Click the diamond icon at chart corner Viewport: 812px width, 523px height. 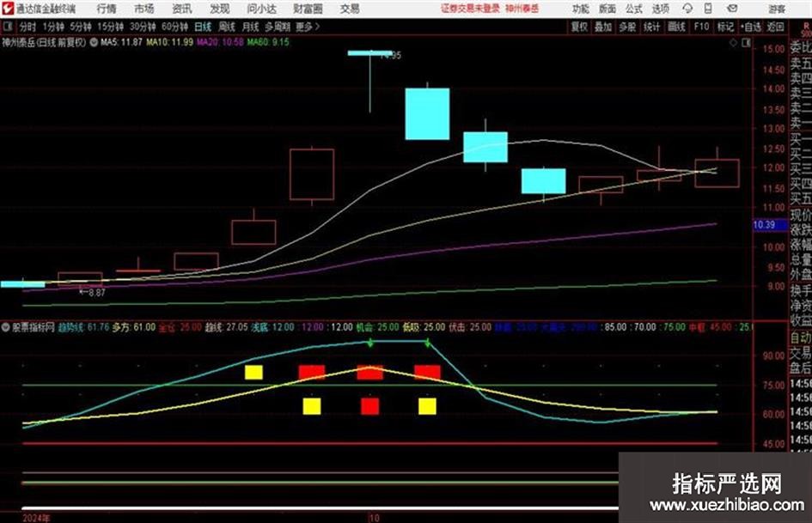[x=733, y=43]
